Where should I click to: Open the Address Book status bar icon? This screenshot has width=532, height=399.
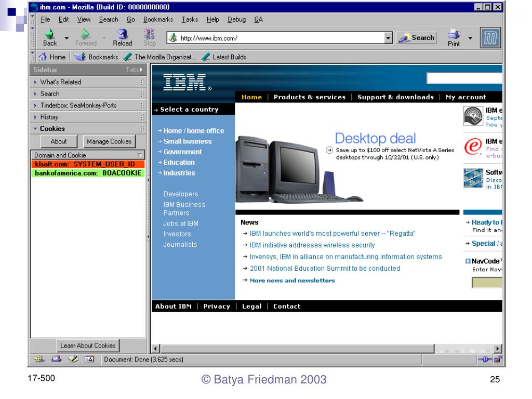89,358
